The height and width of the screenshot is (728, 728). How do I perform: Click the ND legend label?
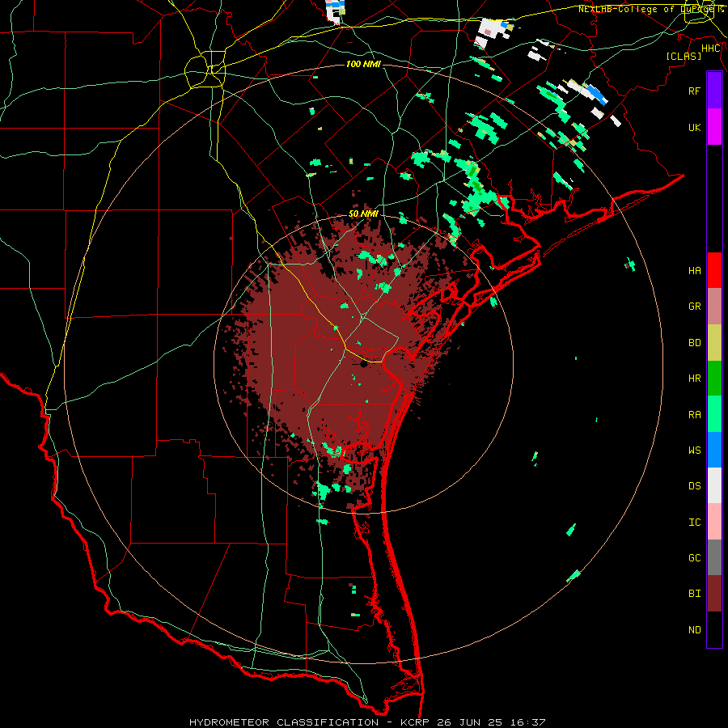click(x=695, y=630)
